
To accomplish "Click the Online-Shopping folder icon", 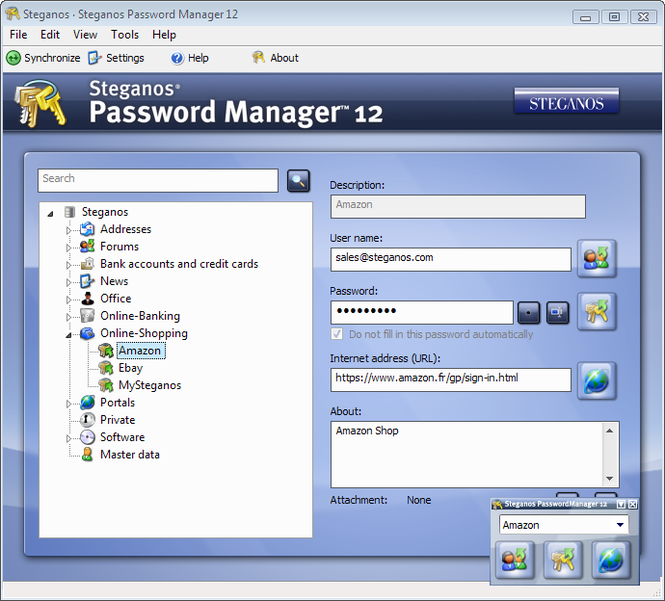I will (x=87, y=333).
